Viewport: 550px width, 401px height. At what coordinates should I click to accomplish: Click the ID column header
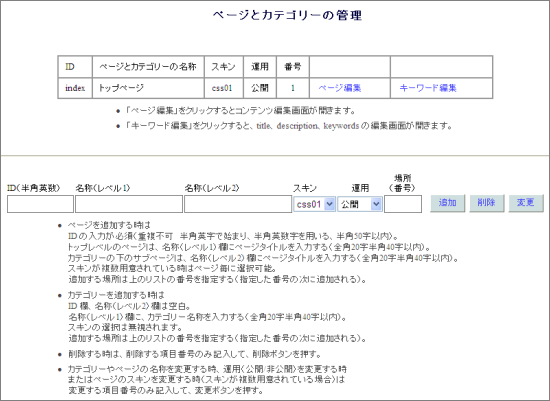(75, 67)
